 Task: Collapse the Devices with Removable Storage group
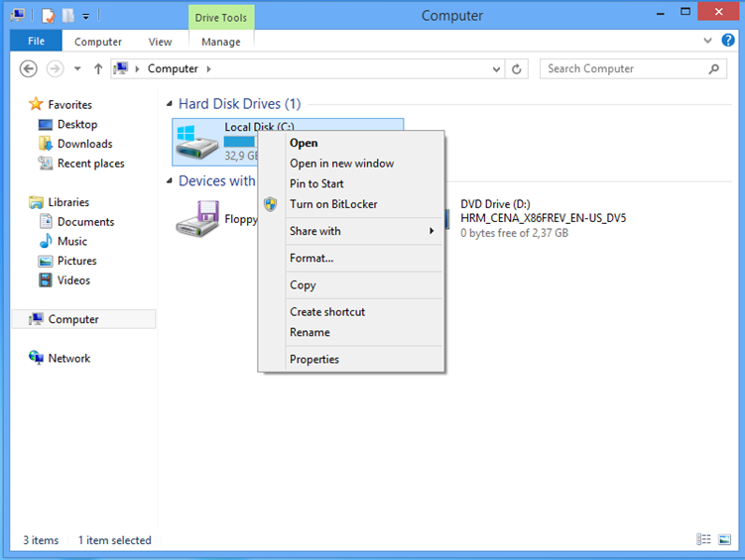coord(170,180)
